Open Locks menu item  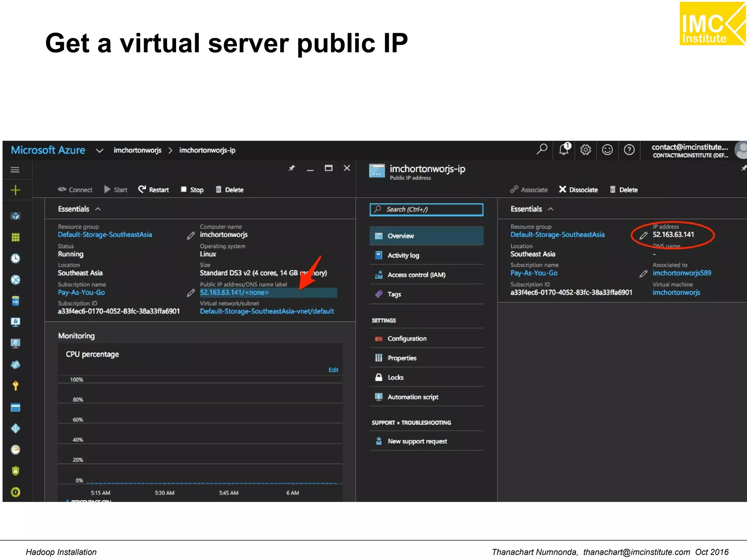pos(426,377)
